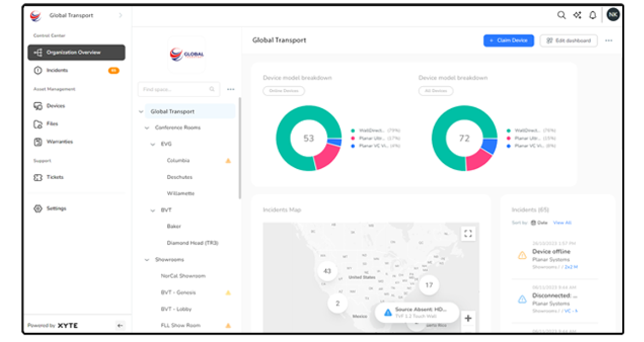Screen dimensions: 644x342
Task: Open the dashboard three-dot options menu
Action: 608,41
